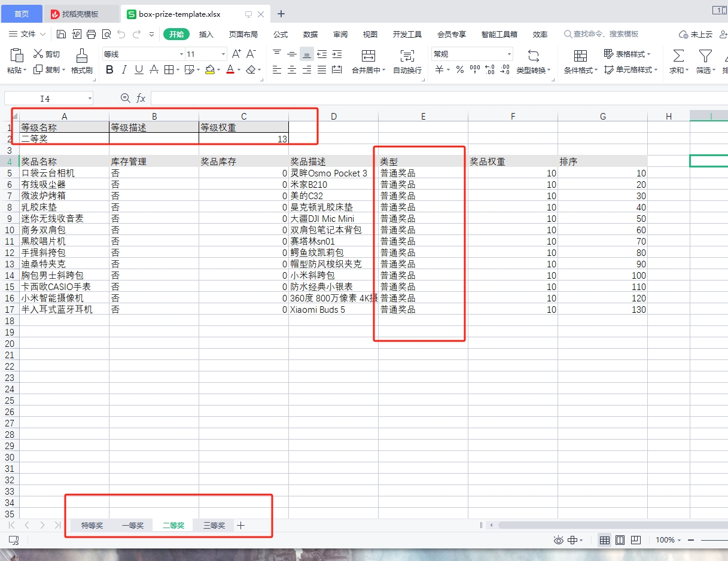Click the save icon in quick toolbar
The image size is (728, 561).
[62, 34]
